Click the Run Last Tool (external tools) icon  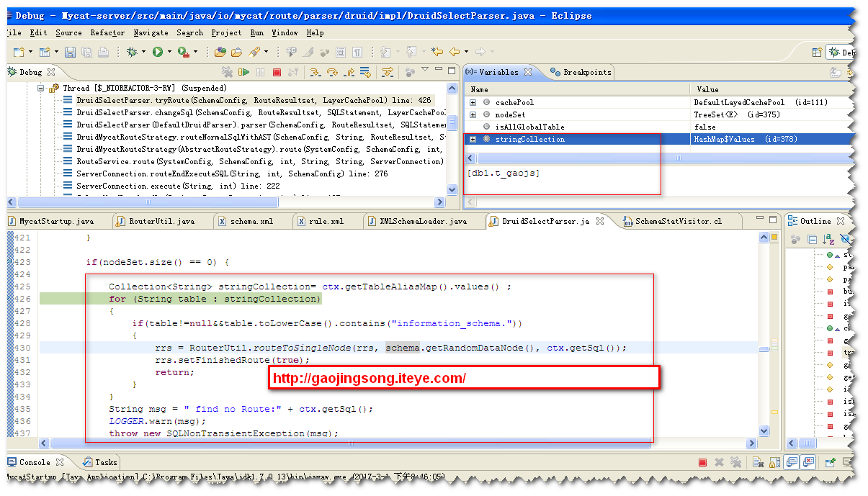coord(183,52)
